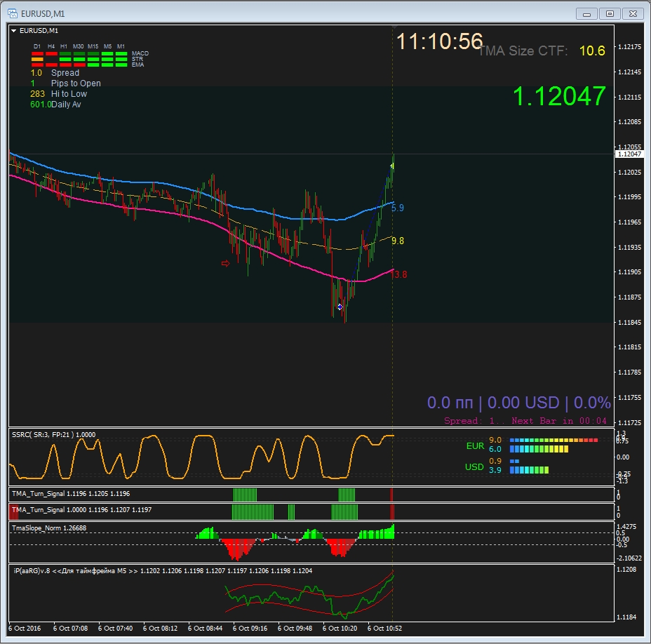Click the MACD row label
Viewport: 651px width, 644px height.
tap(140, 53)
